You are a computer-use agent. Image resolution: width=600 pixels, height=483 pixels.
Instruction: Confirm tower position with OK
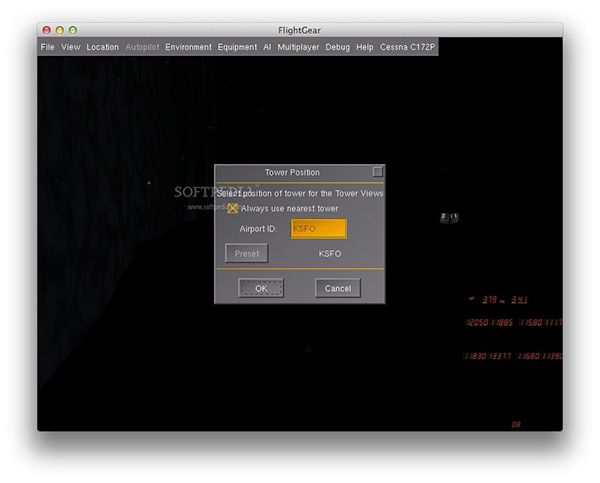coord(261,288)
